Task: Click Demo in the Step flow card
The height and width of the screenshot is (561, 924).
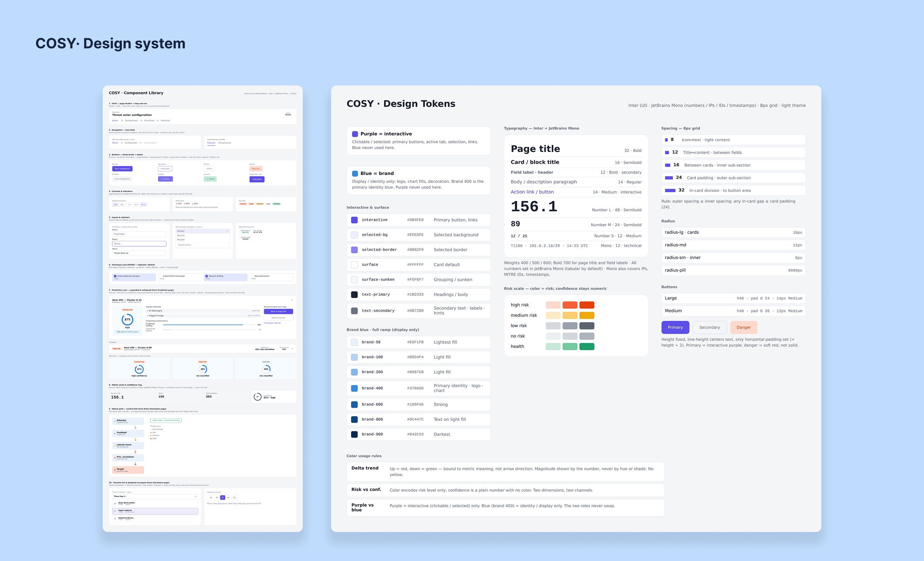Action: pyautogui.click(x=115, y=143)
